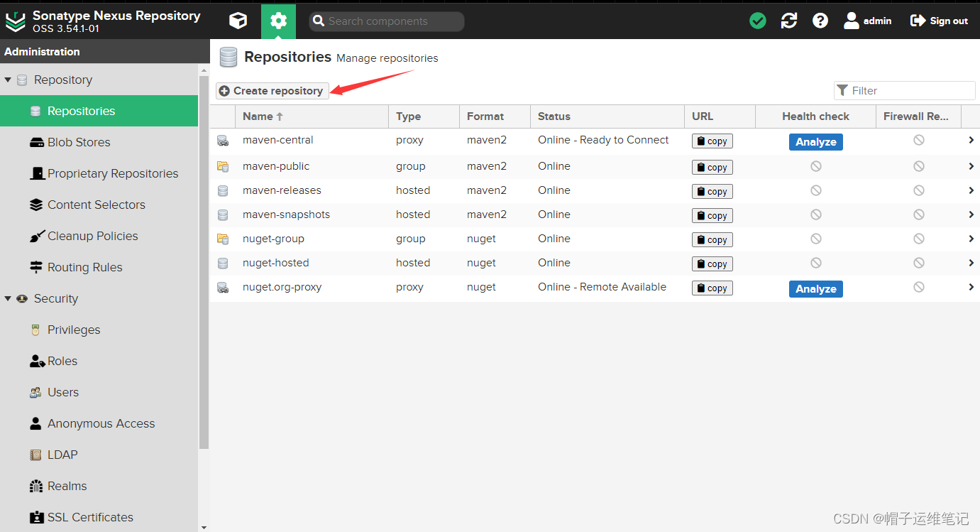Open maven-releases row chevron
This screenshot has width=980, height=532.
pos(971,190)
